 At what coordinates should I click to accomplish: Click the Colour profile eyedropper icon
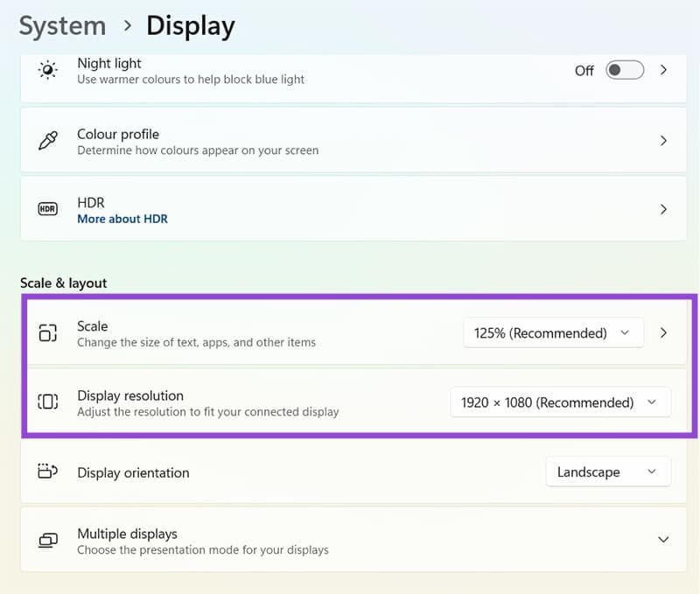point(48,141)
